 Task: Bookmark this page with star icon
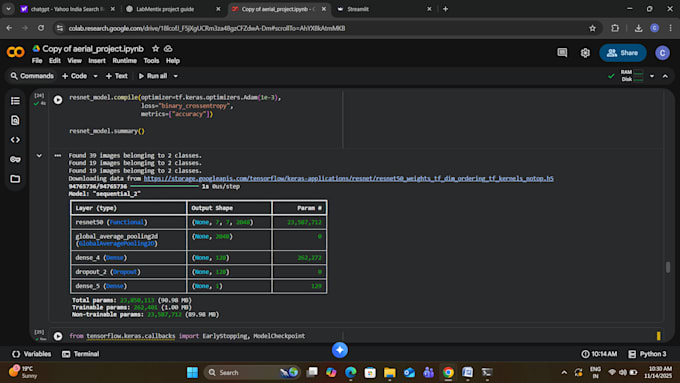(592, 28)
